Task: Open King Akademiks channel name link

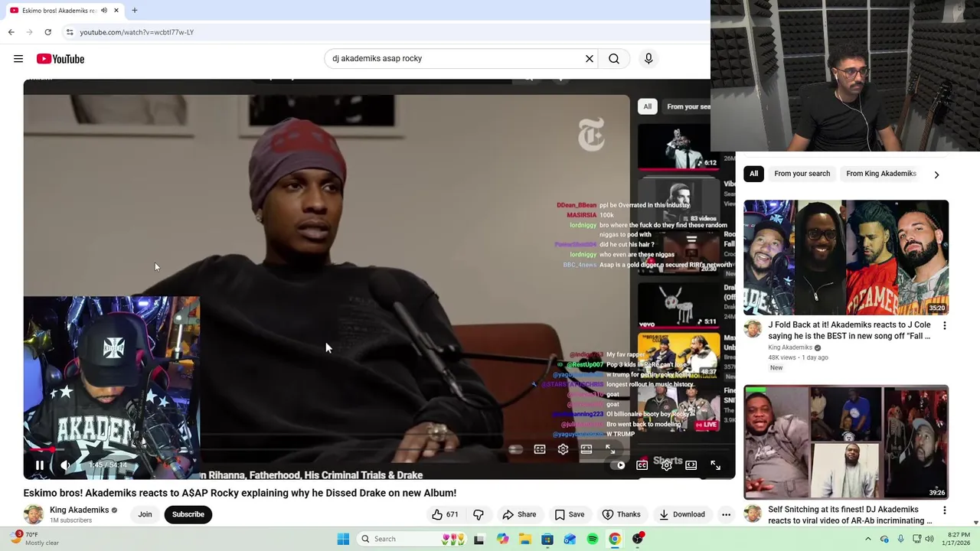Action: click(x=79, y=510)
